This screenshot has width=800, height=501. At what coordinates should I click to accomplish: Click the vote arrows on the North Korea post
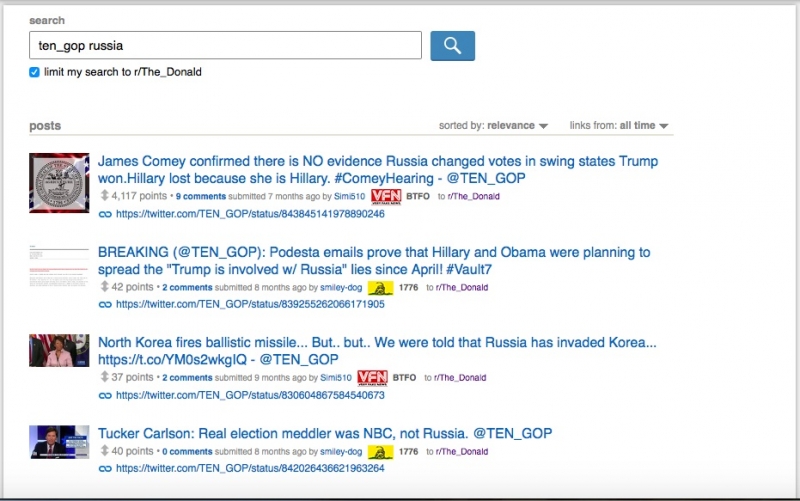103,378
